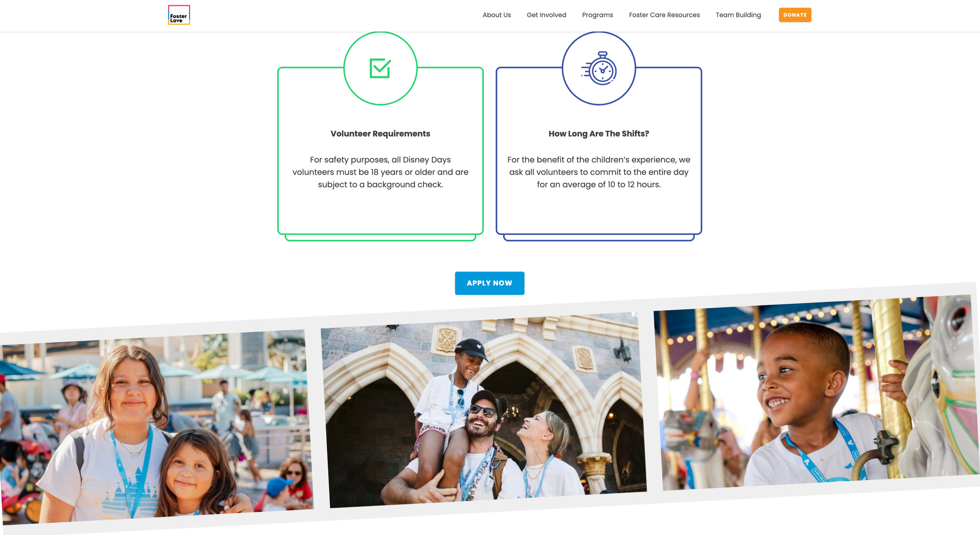Open the Team Building menu

tap(738, 15)
